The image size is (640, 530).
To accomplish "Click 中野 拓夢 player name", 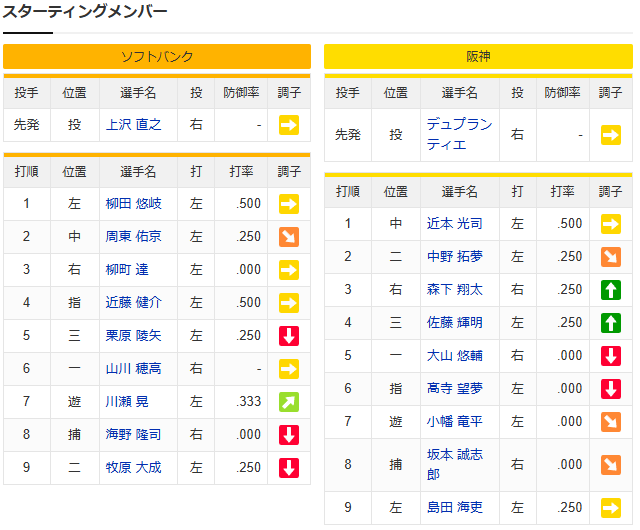I will pyautogui.click(x=455, y=256).
